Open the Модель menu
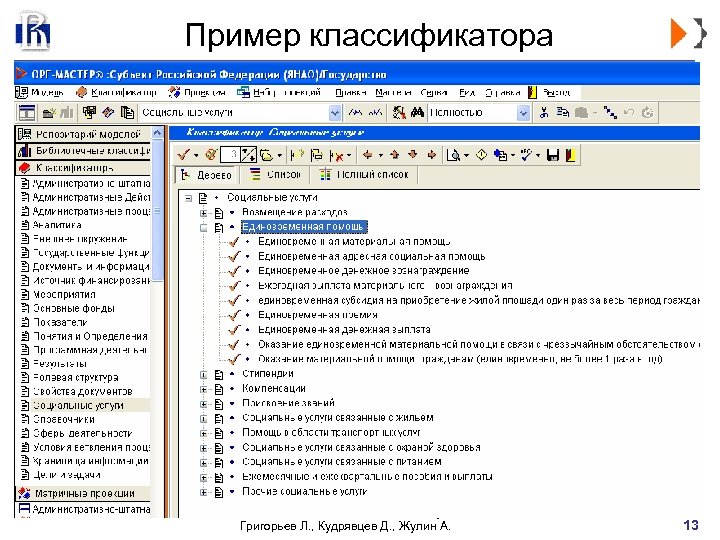The image size is (720, 540). pyautogui.click(x=39, y=92)
